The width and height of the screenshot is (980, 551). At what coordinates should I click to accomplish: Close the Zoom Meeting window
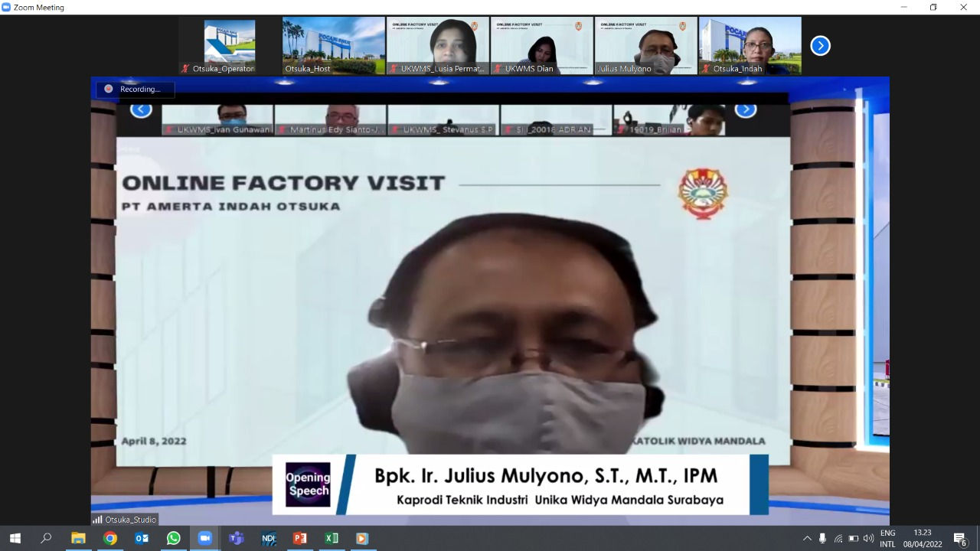tap(964, 8)
